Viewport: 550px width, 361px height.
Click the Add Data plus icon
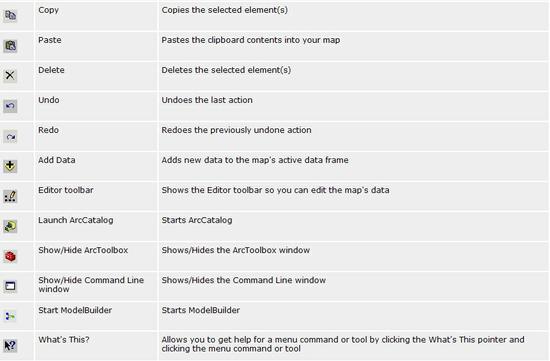(x=10, y=166)
